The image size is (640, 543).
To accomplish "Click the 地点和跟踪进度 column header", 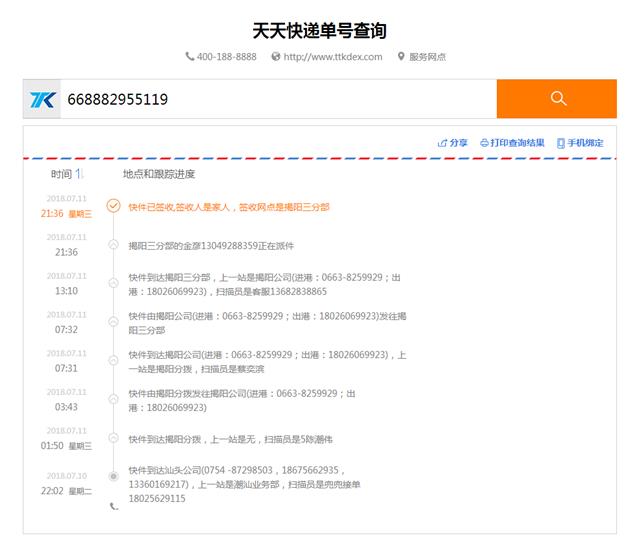I will pyautogui.click(x=159, y=174).
